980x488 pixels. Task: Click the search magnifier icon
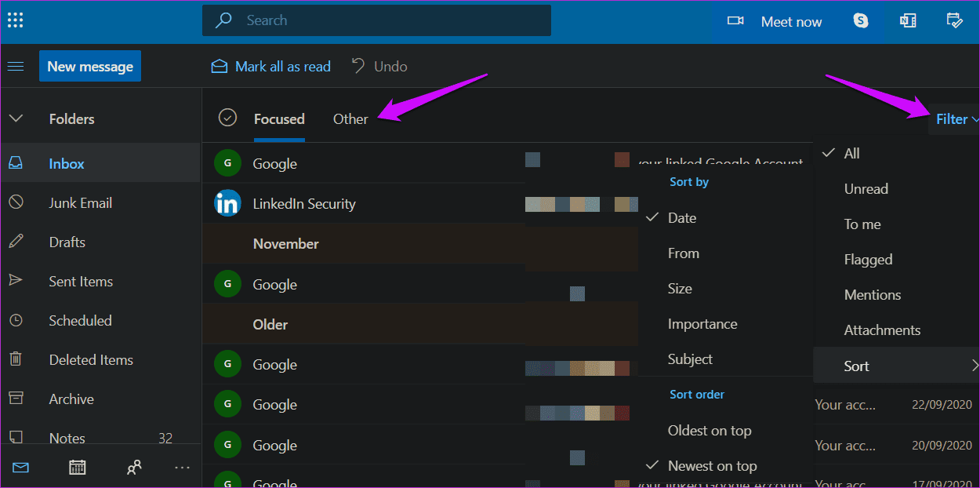click(223, 20)
